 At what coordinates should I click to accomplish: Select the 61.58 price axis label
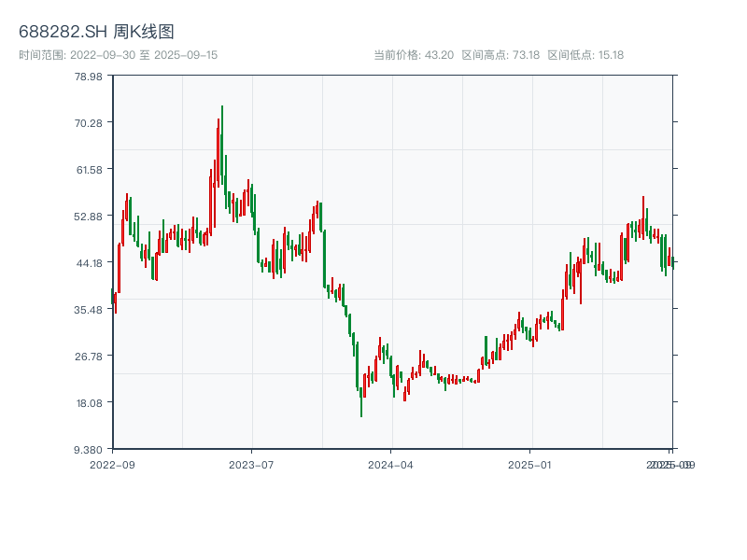point(87,170)
